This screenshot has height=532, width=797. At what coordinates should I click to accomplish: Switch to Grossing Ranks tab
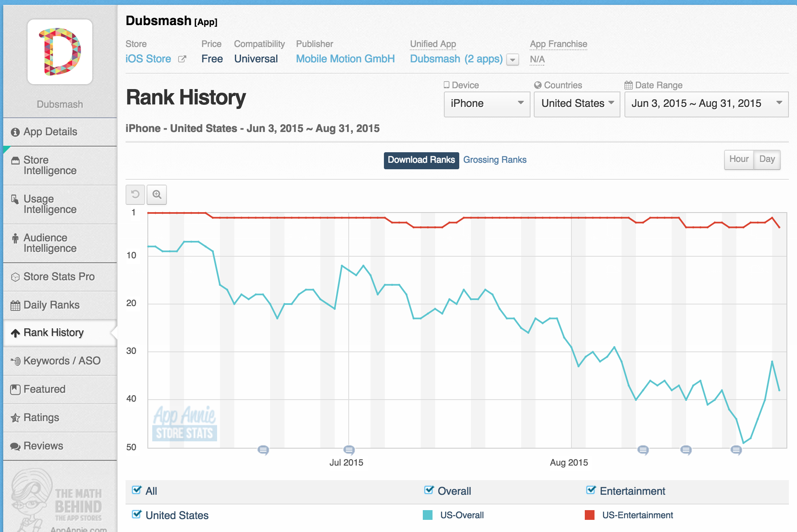494,160
